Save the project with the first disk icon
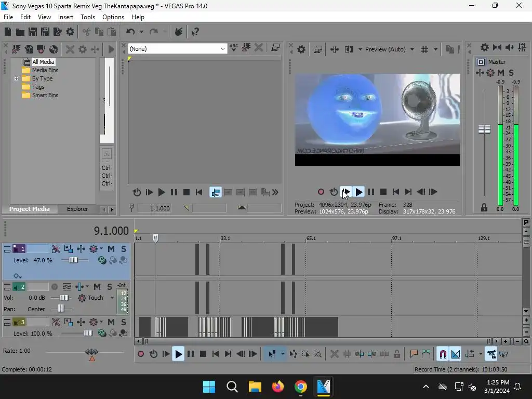The width and height of the screenshot is (532, 399). (x=33, y=32)
